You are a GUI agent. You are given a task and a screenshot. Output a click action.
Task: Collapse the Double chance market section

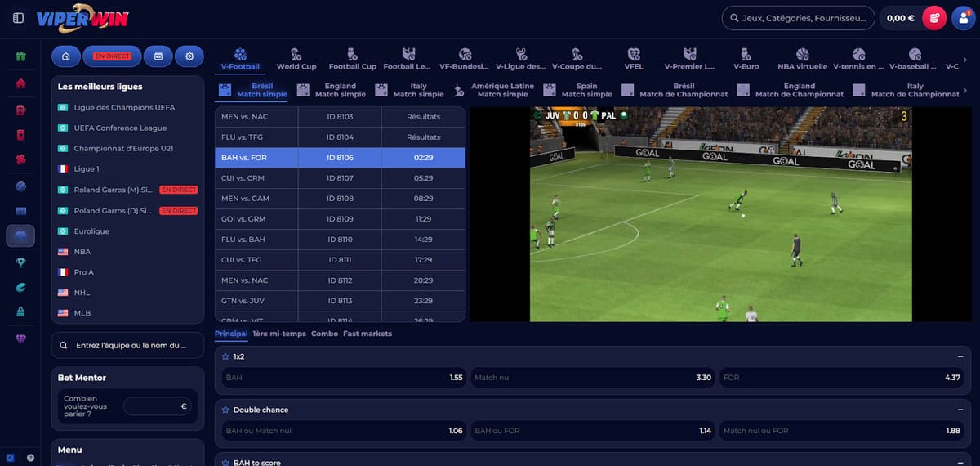click(x=960, y=410)
